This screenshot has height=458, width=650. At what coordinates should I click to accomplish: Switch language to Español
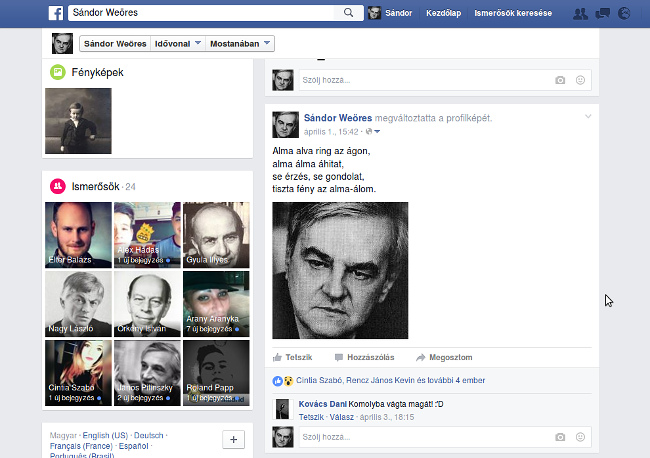pos(133,446)
